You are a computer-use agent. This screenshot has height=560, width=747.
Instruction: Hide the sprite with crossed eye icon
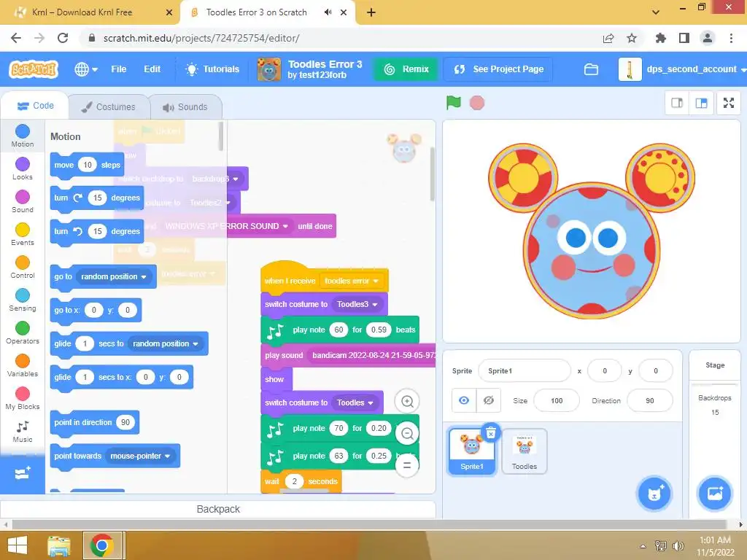[488, 400]
